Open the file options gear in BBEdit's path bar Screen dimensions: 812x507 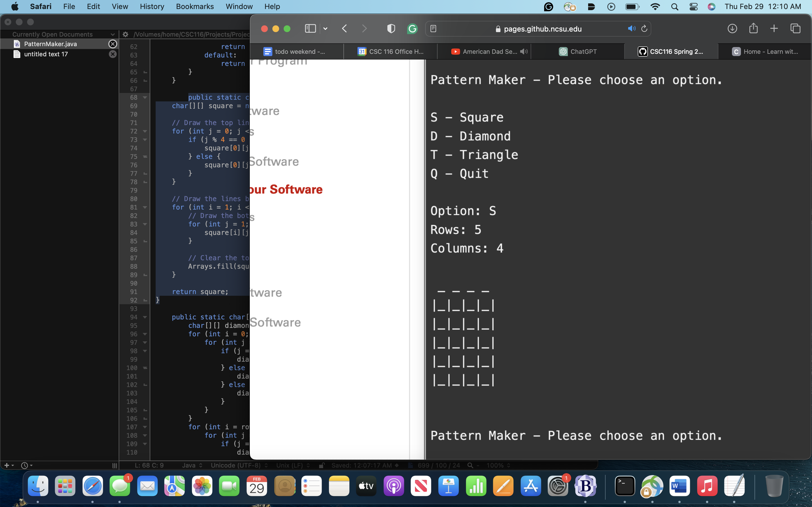coord(125,34)
